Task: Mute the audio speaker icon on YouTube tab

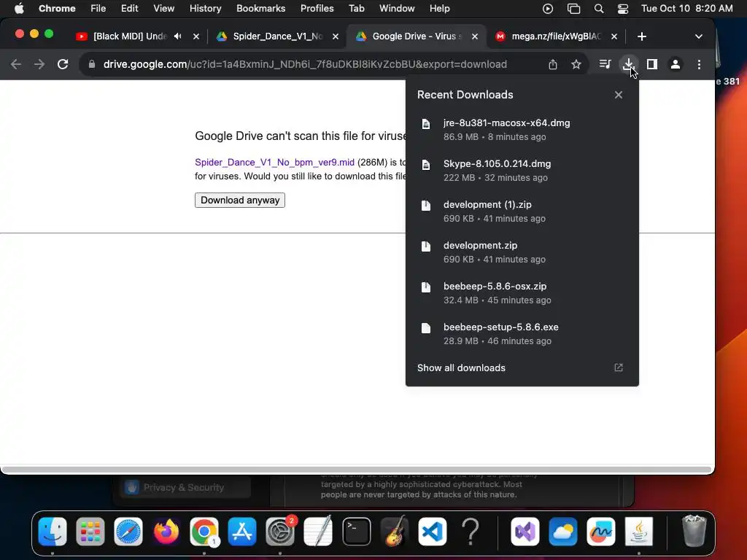Action: (178, 36)
